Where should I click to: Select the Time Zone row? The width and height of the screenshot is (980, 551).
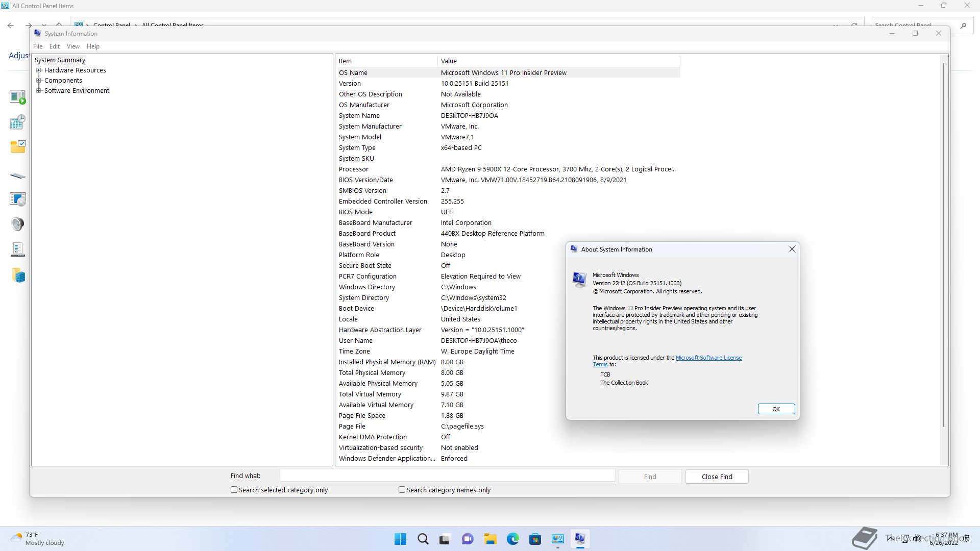(x=508, y=351)
